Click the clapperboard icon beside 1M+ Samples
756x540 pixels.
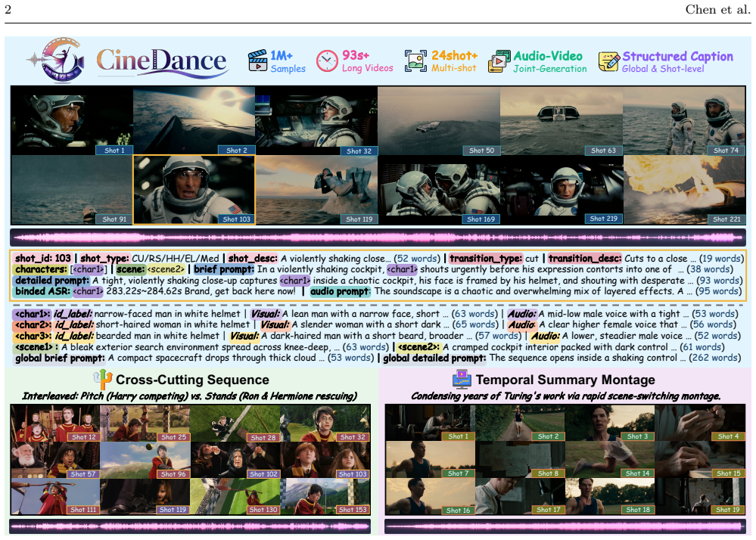[257, 61]
